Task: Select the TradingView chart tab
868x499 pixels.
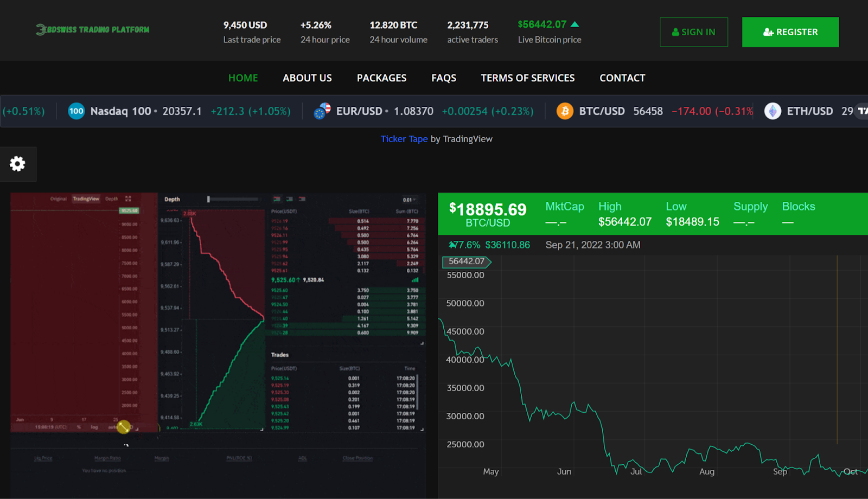Action: (x=86, y=199)
